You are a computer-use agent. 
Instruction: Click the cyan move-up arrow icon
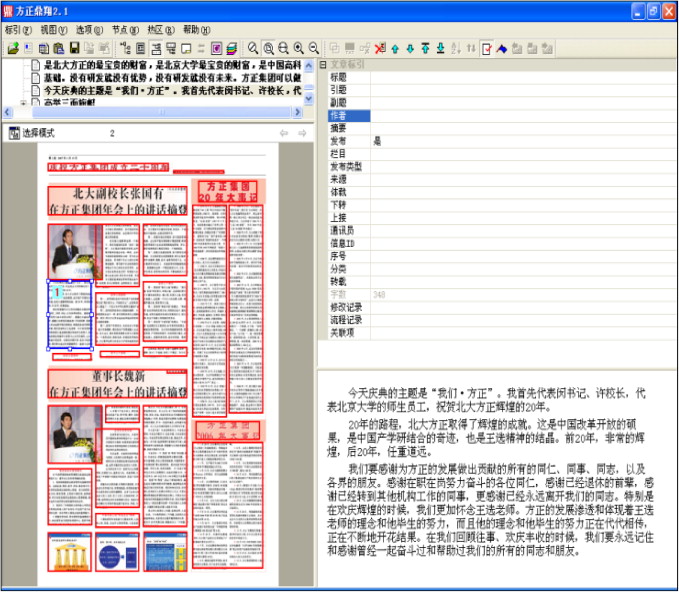click(395, 49)
